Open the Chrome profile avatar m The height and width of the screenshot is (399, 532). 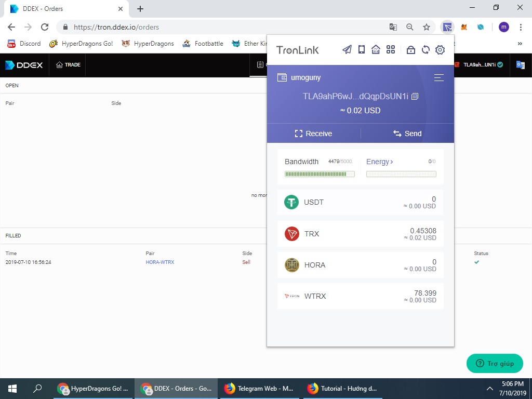point(504,27)
